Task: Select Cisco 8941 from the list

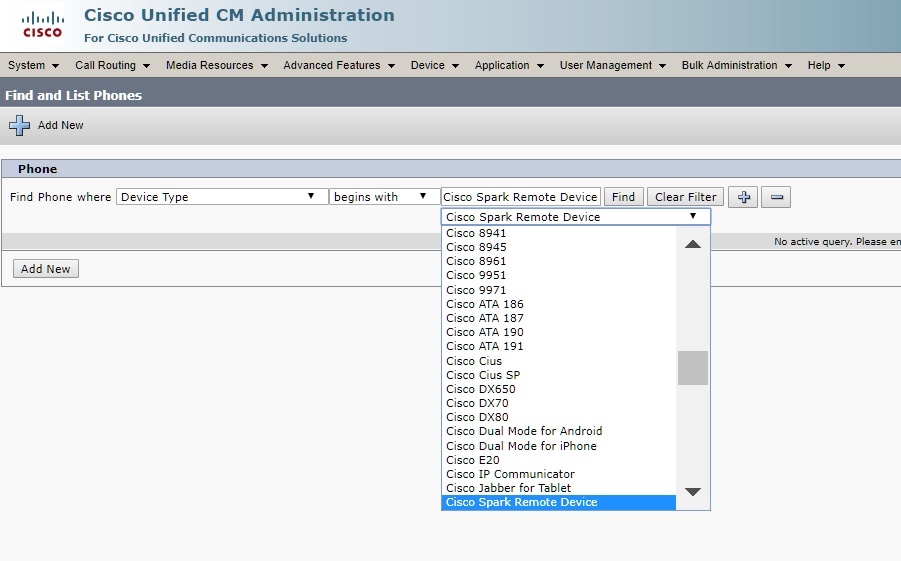Action: 559,233
